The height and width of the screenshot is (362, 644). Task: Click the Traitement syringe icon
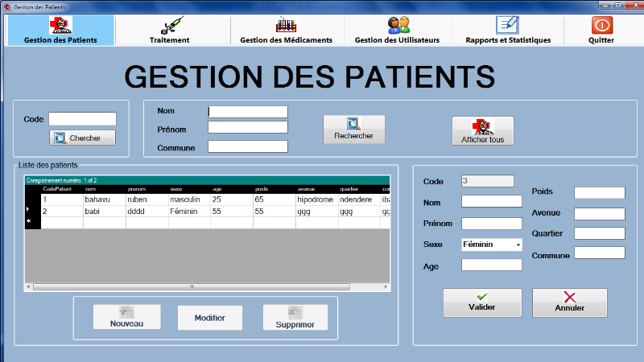coord(172,26)
